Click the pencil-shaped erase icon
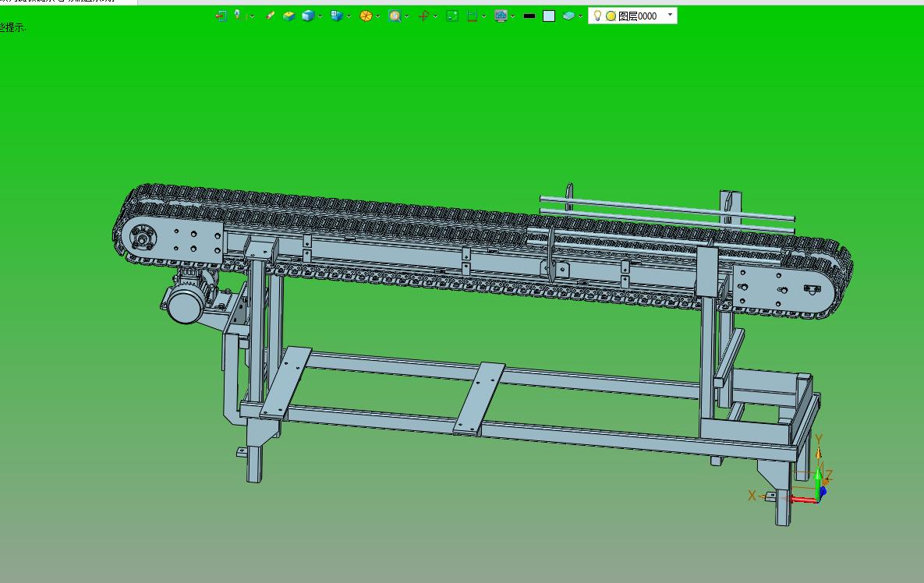The image size is (924, 583). pos(270,16)
